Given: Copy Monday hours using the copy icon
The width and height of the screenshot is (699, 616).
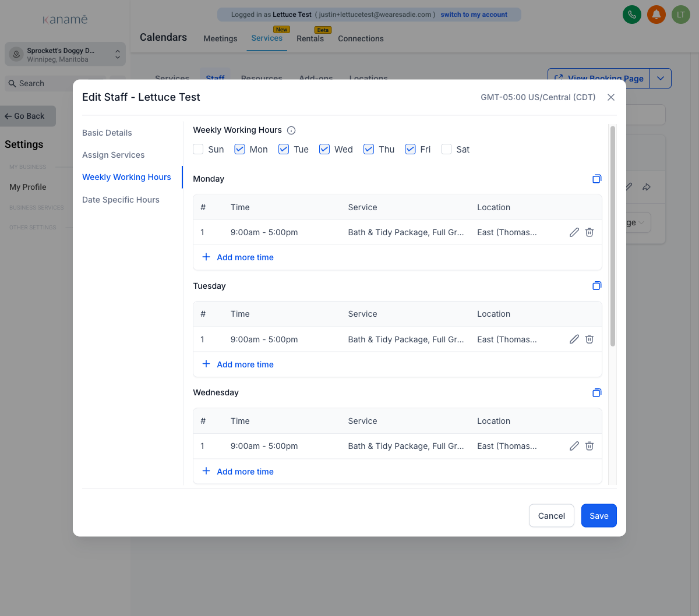Looking at the screenshot, I should tap(596, 179).
